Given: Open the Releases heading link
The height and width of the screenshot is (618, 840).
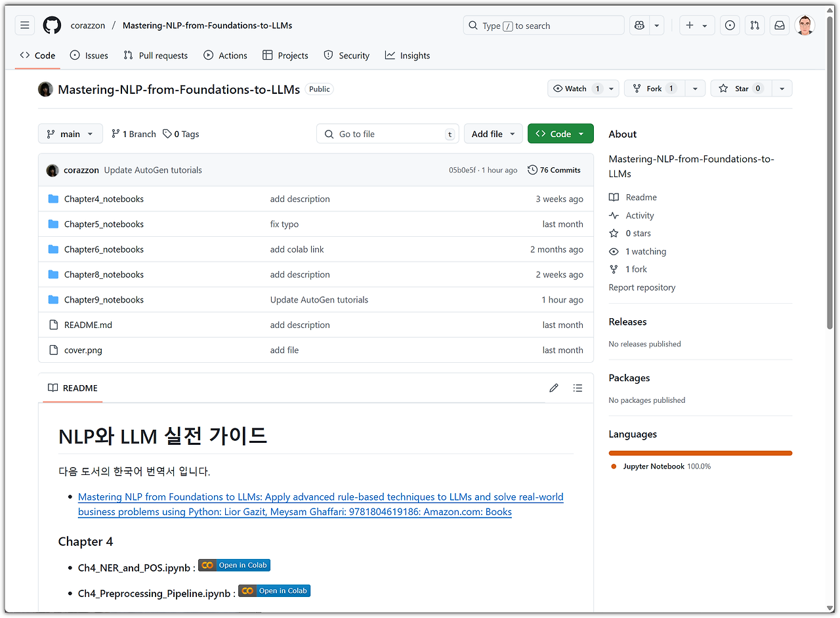Looking at the screenshot, I should pyautogui.click(x=627, y=321).
